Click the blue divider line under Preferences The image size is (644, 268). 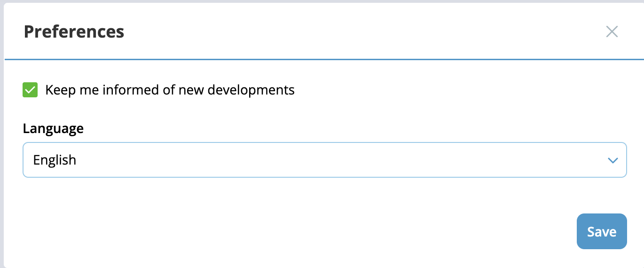click(324, 60)
